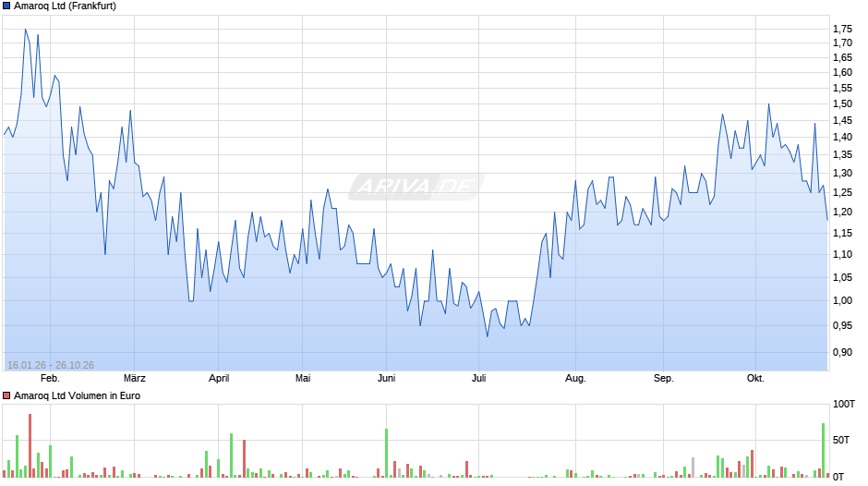
Task: Click the 1,40 price axis value
Action: (x=842, y=137)
